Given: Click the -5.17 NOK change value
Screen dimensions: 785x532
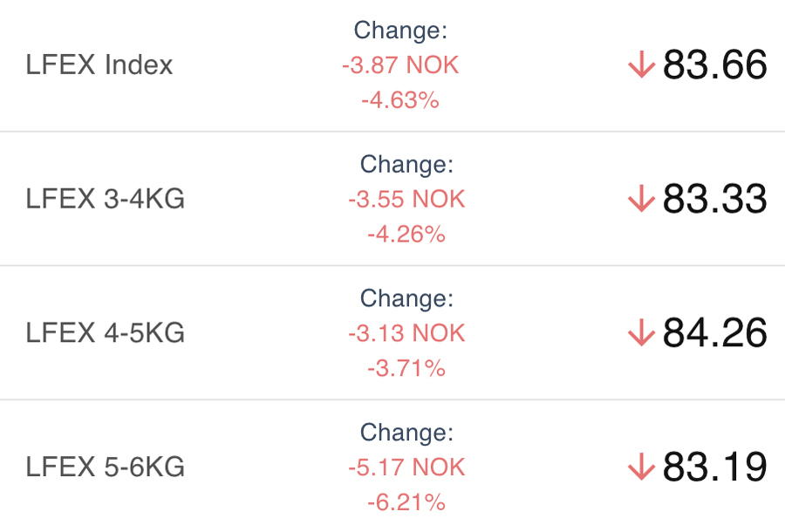Looking at the screenshot, I should (x=406, y=467).
